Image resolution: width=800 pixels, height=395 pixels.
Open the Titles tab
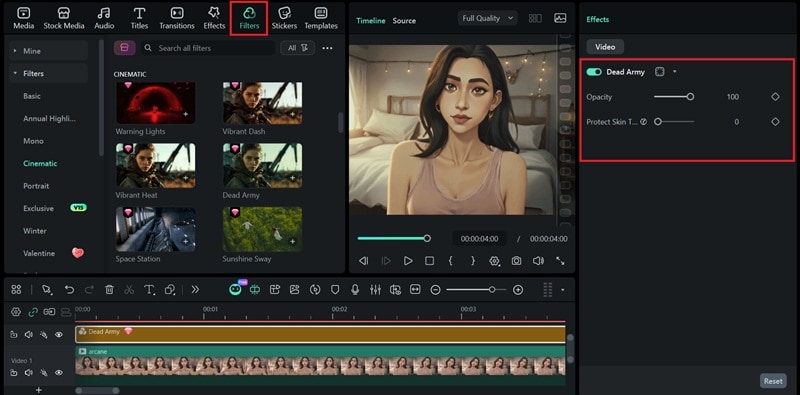point(139,18)
